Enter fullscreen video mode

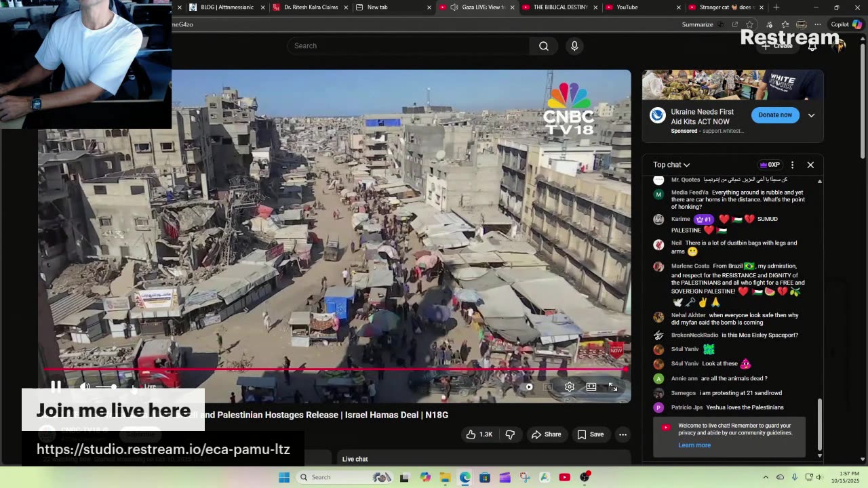613,387
